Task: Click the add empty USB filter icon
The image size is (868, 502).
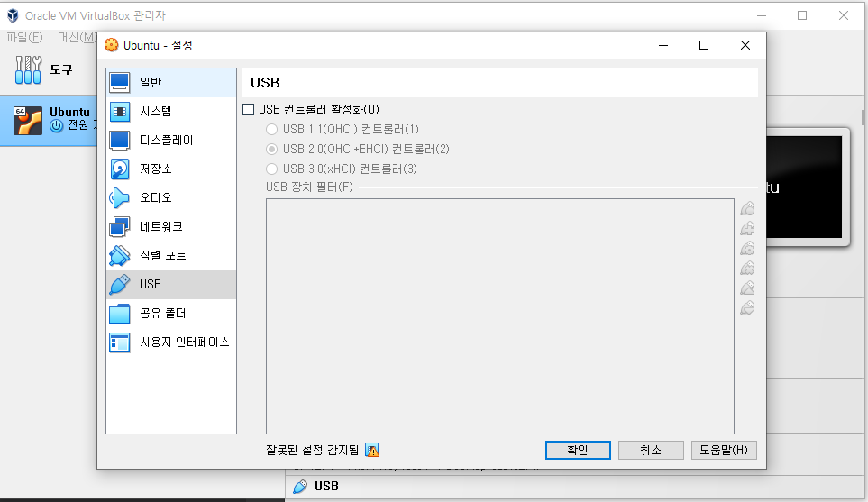Action: point(747,209)
